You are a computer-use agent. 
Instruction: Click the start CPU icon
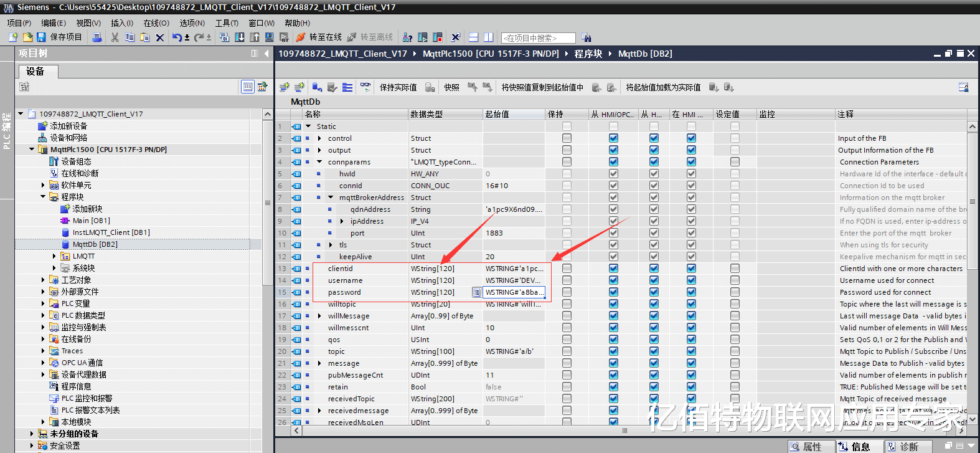pos(423,37)
